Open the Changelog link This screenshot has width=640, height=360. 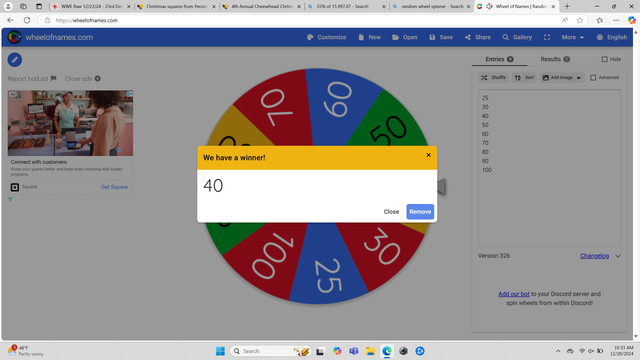[594, 256]
